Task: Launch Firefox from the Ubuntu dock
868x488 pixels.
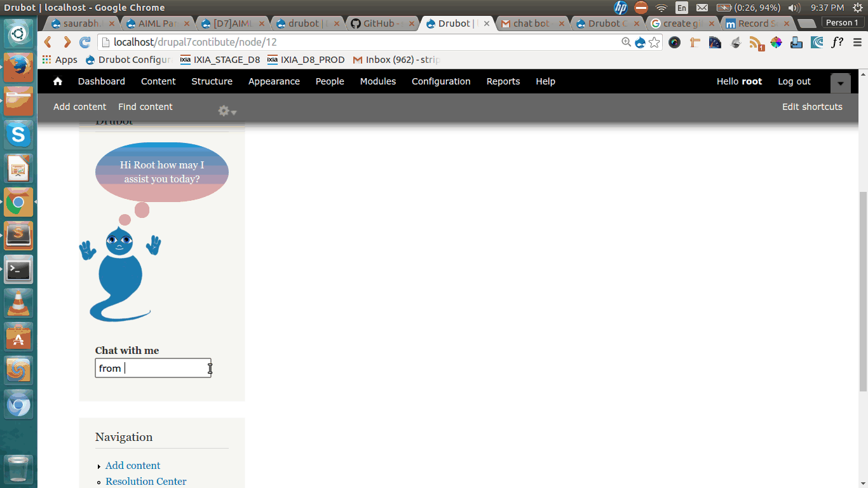Action: coord(18,67)
